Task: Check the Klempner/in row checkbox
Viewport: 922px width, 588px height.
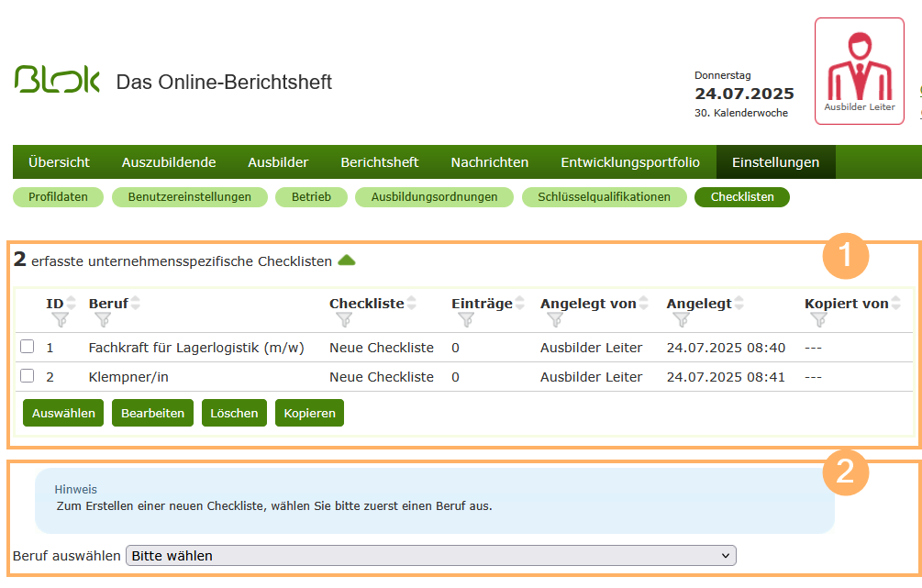Action: [x=28, y=377]
